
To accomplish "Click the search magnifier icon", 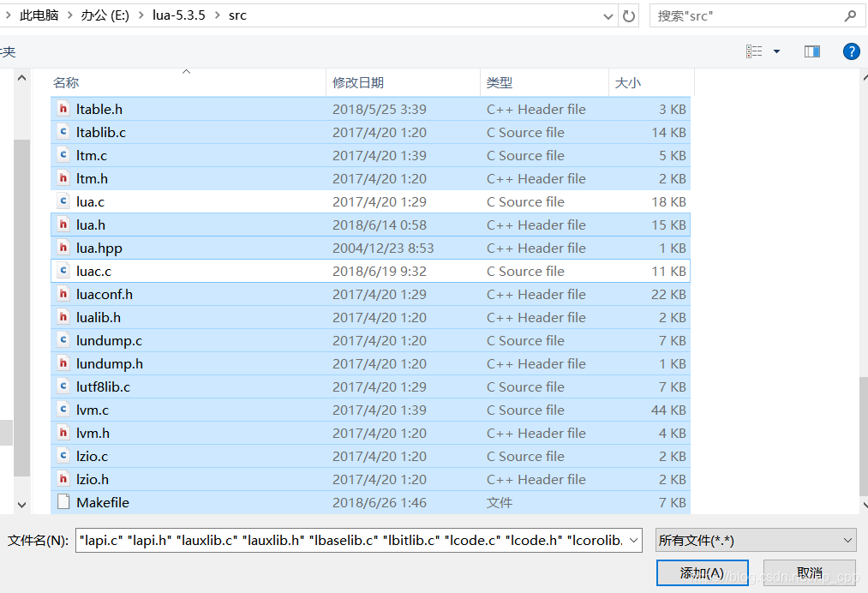I will [x=850, y=16].
